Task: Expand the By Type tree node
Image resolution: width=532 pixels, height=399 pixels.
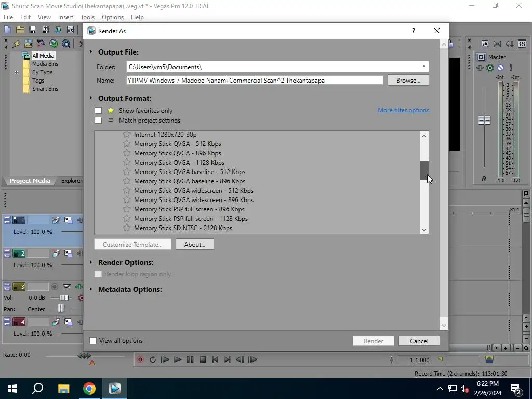Action: tap(16, 72)
